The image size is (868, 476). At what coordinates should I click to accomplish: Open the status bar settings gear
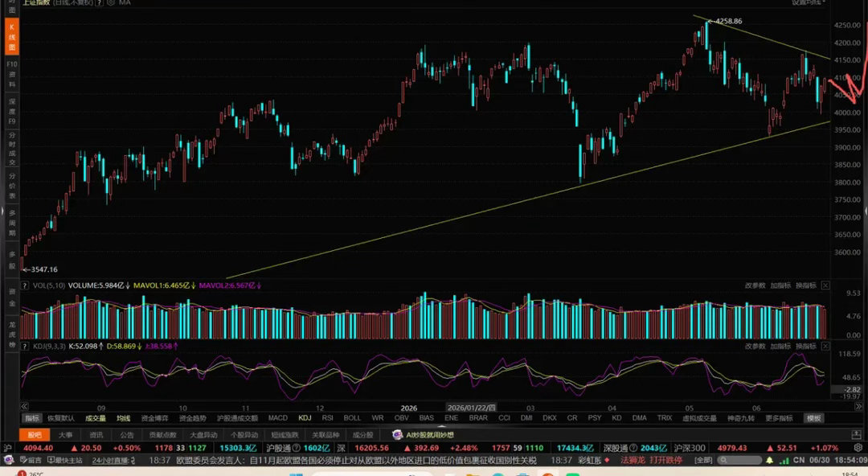858,448
